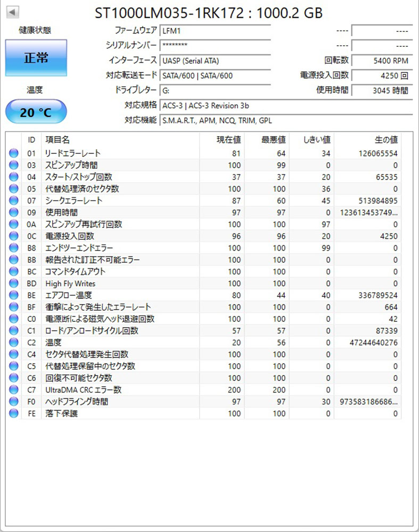Click status orb for High Fly Writes
419x532 pixels.
pyautogui.click(x=13, y=284)
